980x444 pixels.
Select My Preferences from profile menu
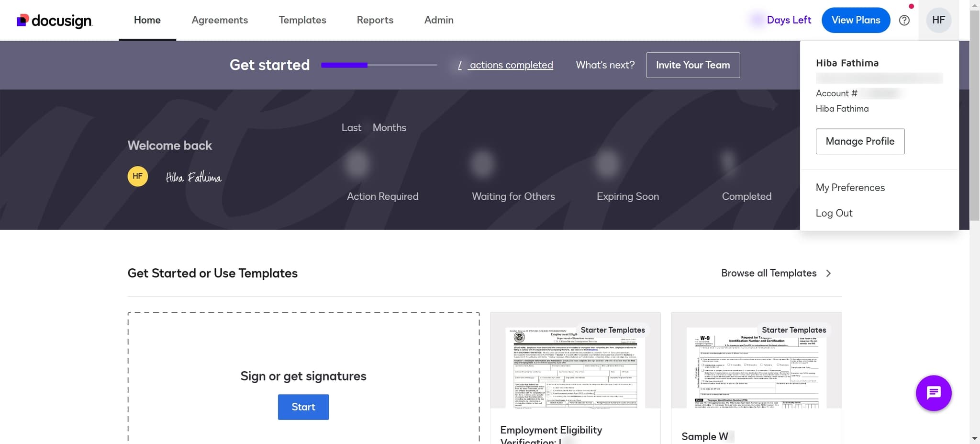pyautogui.click(x=850, y=188)
